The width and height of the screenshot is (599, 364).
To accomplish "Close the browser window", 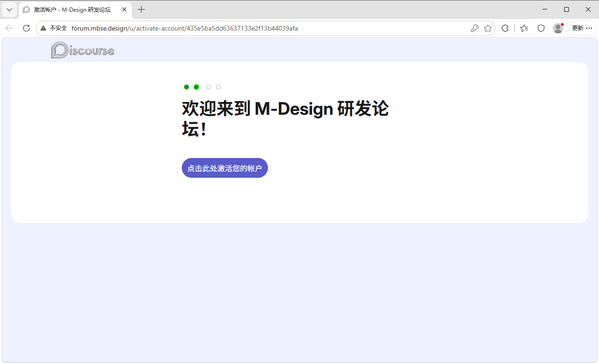I will point(588,9).
